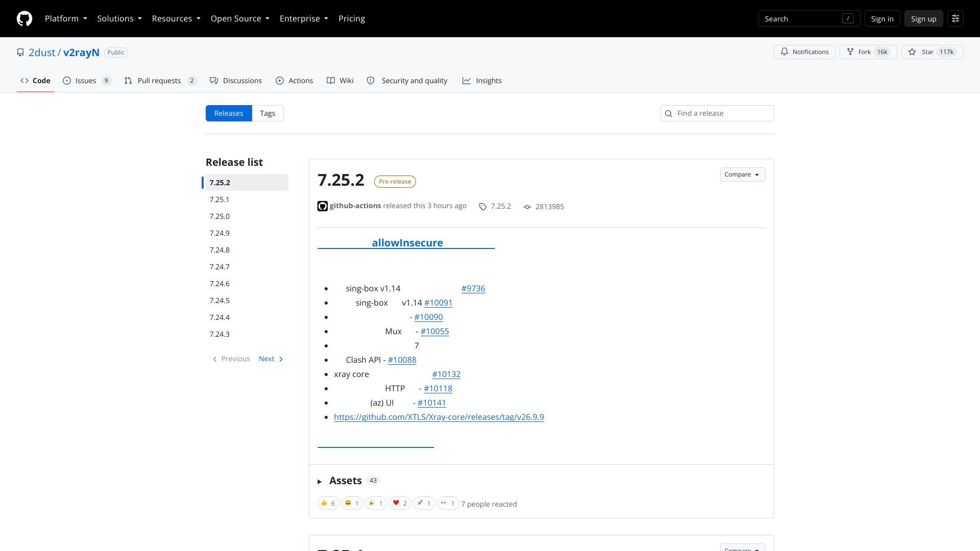The height and width of the screenshot is (551, 980).
Task: Open the Insights tab
Action: [482, 81]
